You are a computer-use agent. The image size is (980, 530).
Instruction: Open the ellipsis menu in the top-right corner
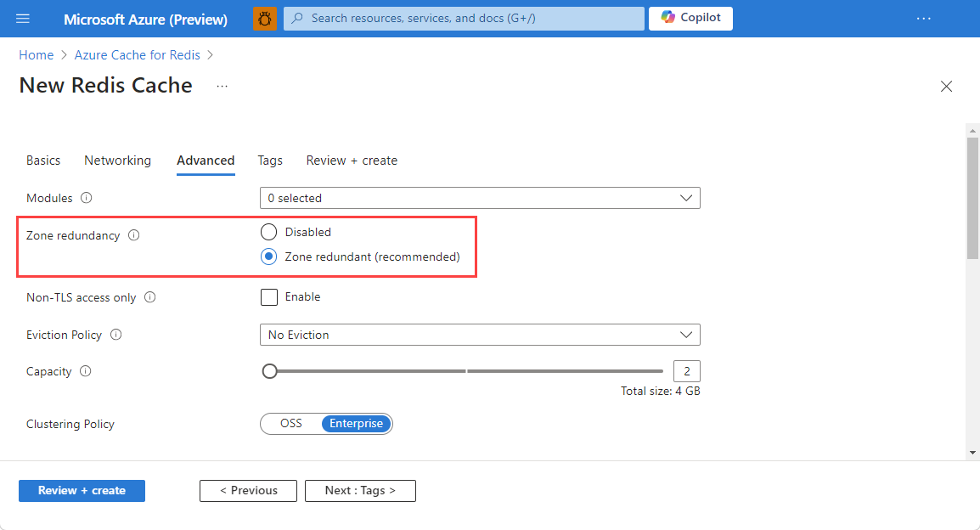tap(923, 19)
